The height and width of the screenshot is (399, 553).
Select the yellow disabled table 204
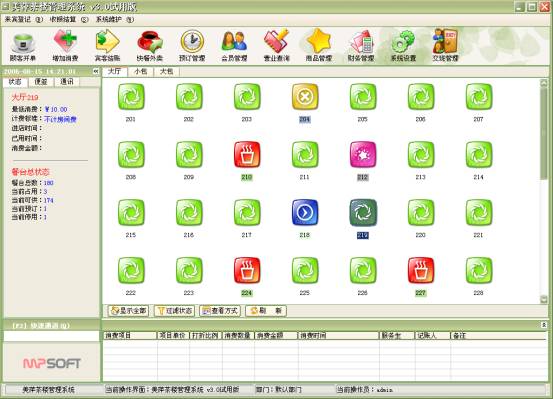[x=305, y=97]
